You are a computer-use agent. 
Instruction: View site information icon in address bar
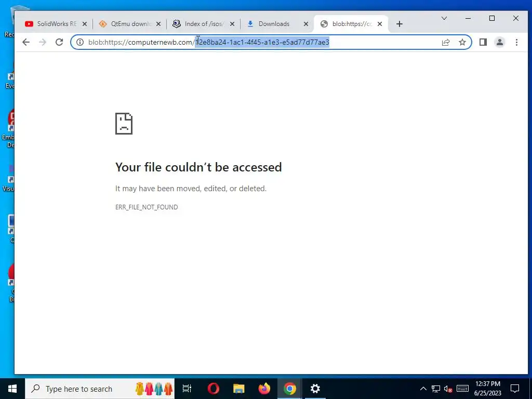79,42
